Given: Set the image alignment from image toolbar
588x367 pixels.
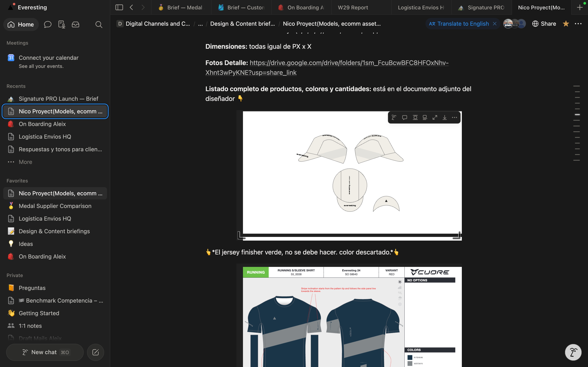Looking at the screenshot, I should (x=415, y=117).
